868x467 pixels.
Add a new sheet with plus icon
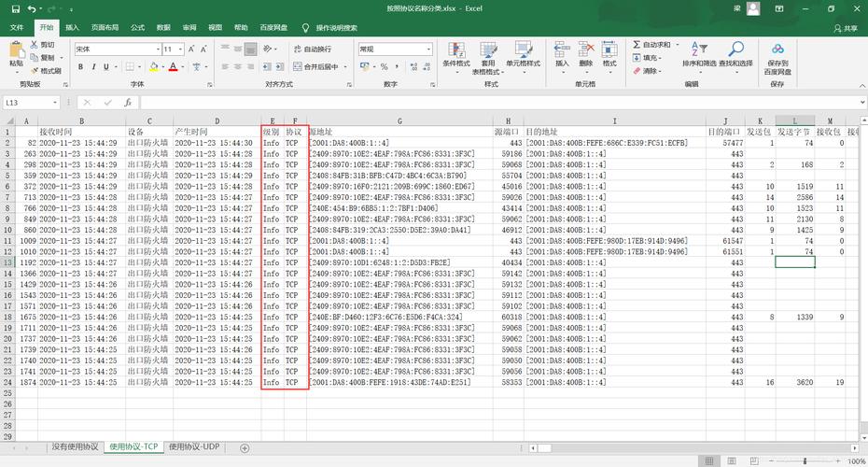[245, 448]
